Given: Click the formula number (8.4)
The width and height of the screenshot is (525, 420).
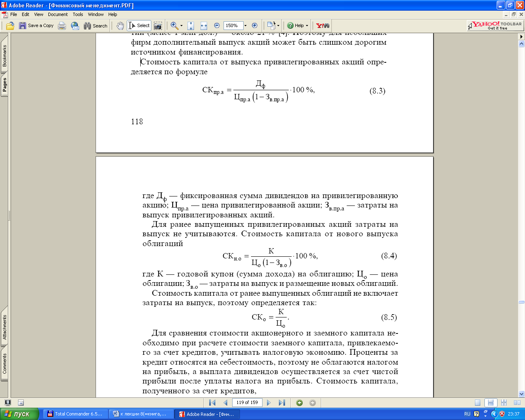Looking at the screenshot, I should pos(389,256).
